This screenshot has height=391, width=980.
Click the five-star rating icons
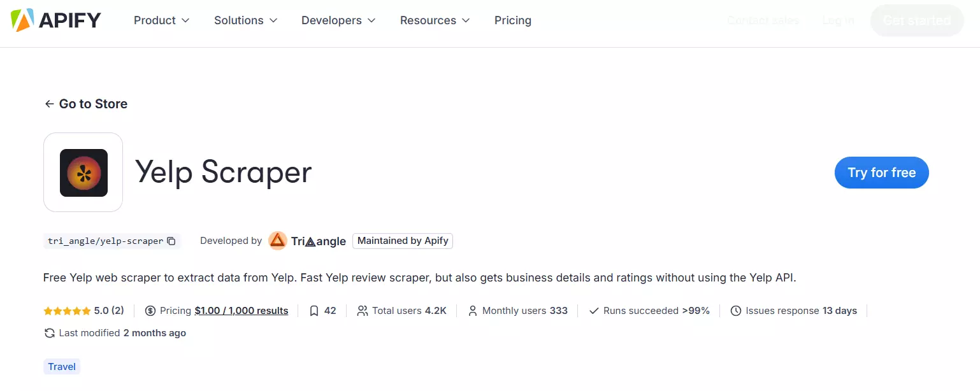tap(67, 311)
